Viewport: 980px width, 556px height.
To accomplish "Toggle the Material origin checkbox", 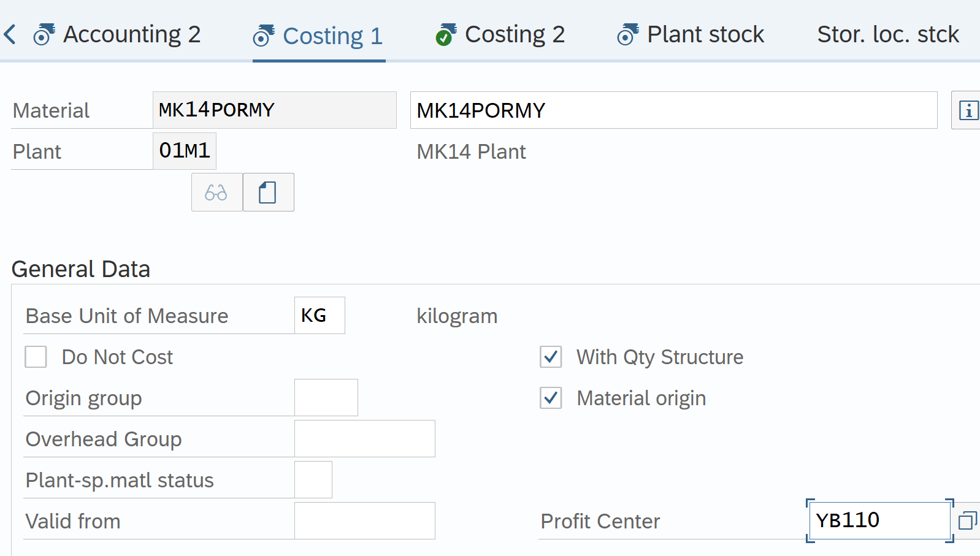I will 551,398.
